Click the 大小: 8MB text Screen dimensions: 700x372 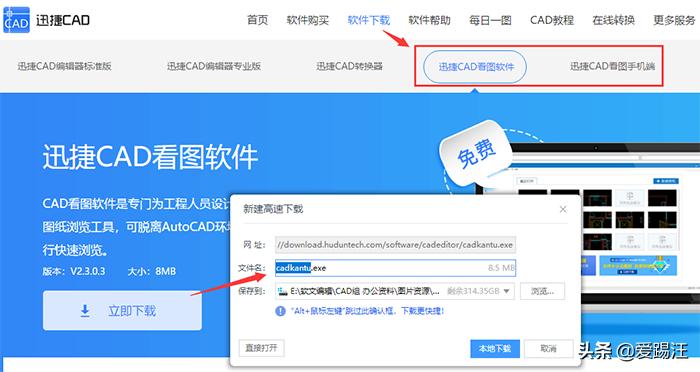151,271
